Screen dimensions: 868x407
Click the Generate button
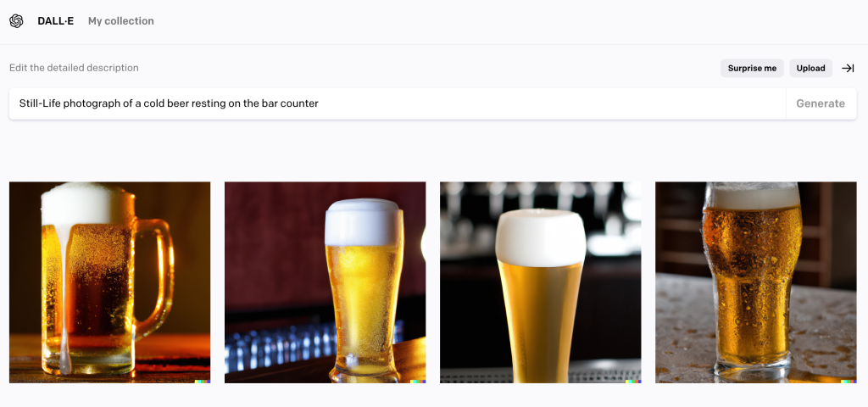(821, 103)
